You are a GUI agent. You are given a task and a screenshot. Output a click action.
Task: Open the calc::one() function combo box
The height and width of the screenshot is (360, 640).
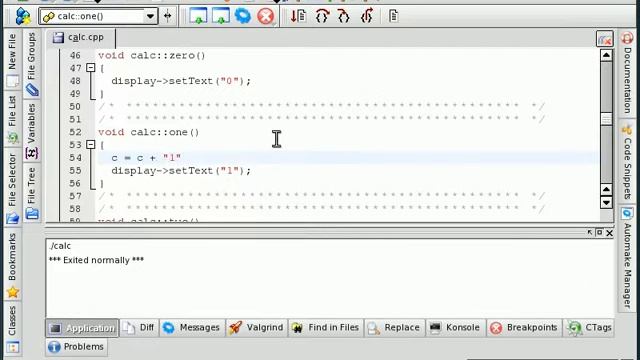click(98, 16)
